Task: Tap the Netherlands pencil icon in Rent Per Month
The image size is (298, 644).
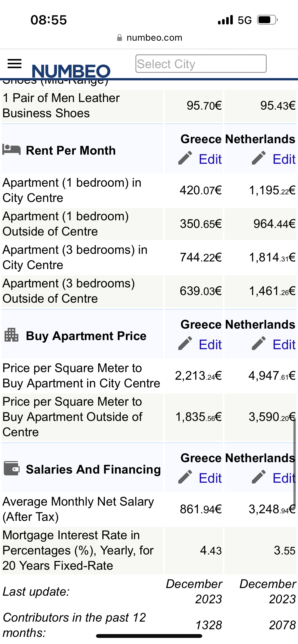Action: pyautogui.click(x=259, y=158)
